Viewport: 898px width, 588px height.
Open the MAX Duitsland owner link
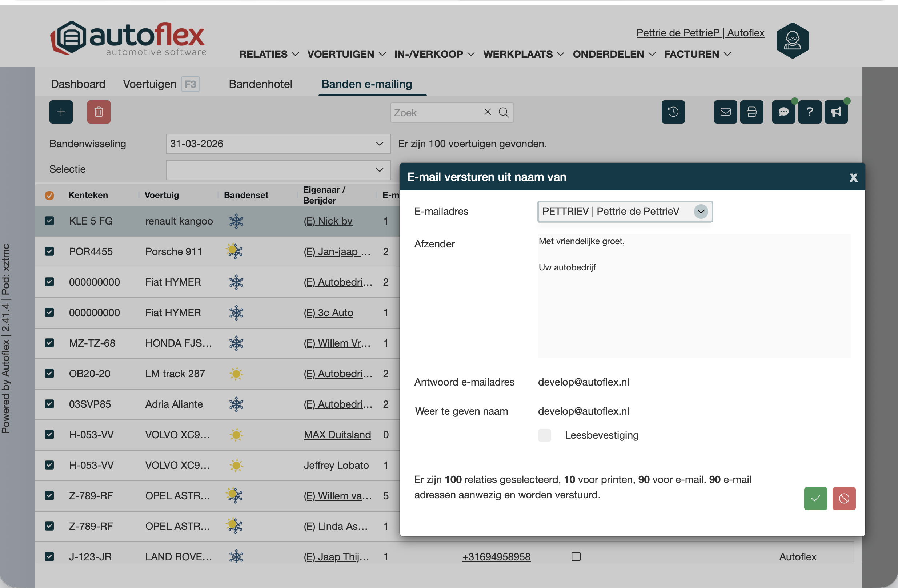(337, 435)
